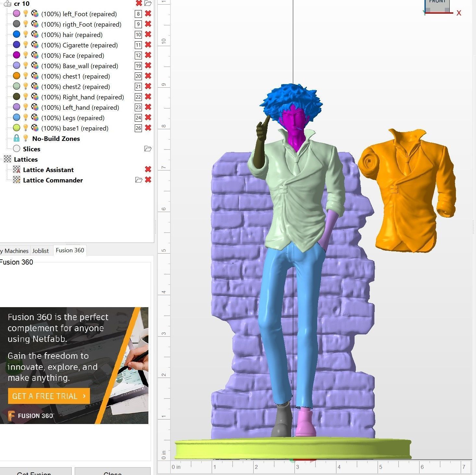Click the FRONT view cube face

point(437,5)
